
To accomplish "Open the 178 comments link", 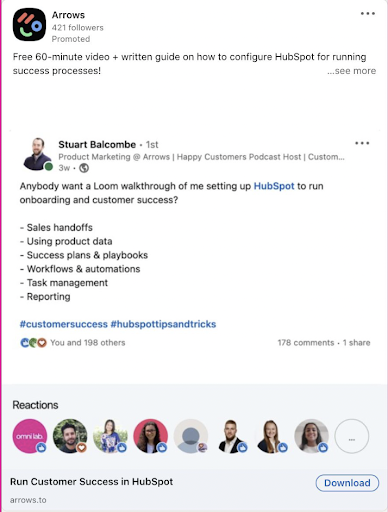I will (x=306, y=343).
